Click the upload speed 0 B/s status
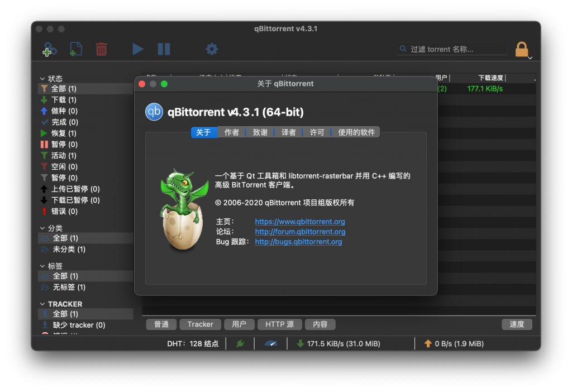Screen dimensions: 572x392 (x=454, y=343)
